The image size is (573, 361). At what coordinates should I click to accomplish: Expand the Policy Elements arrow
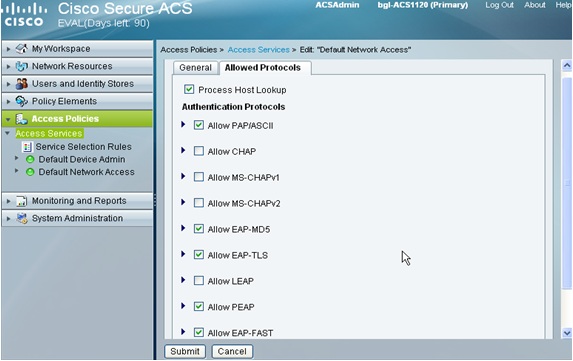pos(8,102)
